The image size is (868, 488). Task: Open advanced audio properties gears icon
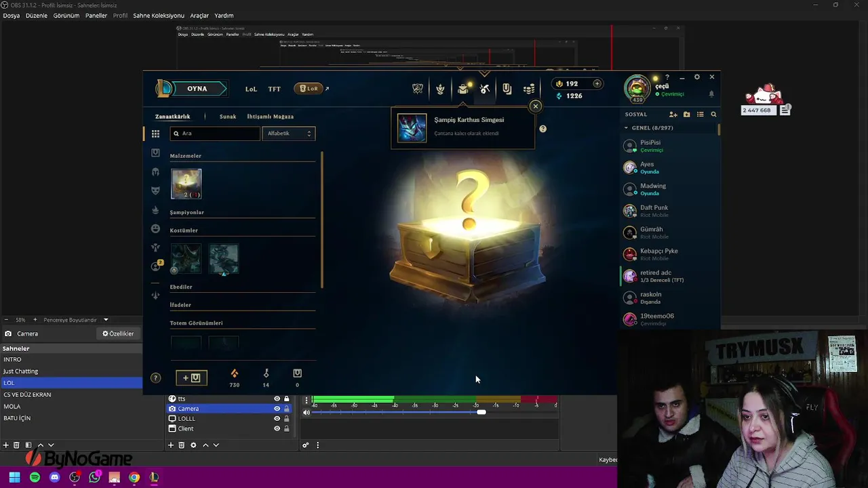(x=306, y=445)
